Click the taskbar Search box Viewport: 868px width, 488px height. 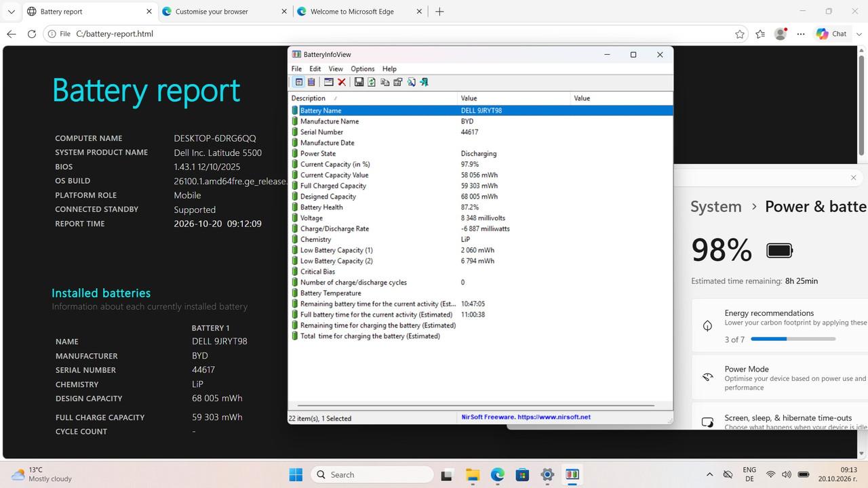click(x=372, y=474)
